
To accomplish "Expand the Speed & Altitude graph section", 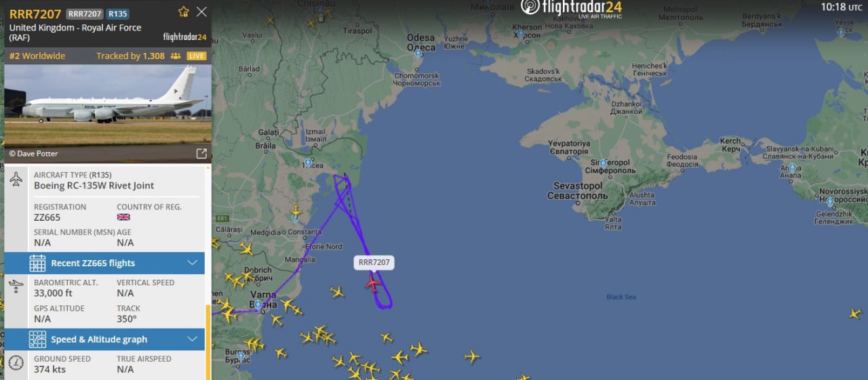I will (104, 339).
